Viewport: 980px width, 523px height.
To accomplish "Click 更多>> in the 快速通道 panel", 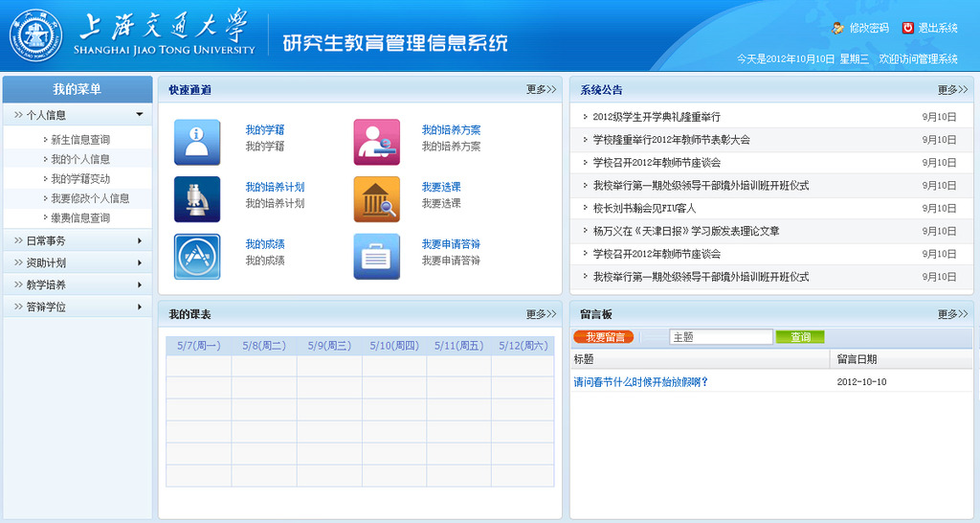I will [541, 89].
